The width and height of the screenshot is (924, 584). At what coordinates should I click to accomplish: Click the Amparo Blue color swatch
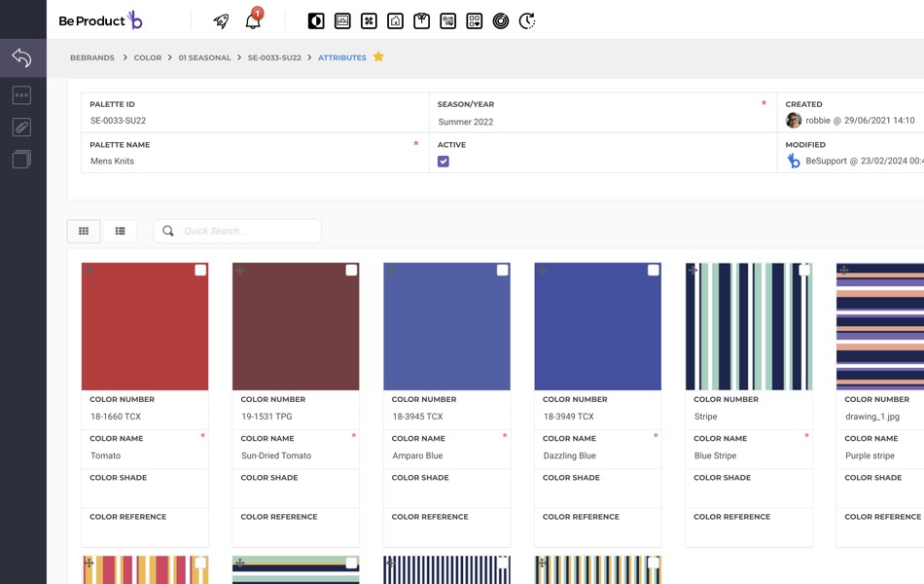pyautogui.click(x=446, y=326)
